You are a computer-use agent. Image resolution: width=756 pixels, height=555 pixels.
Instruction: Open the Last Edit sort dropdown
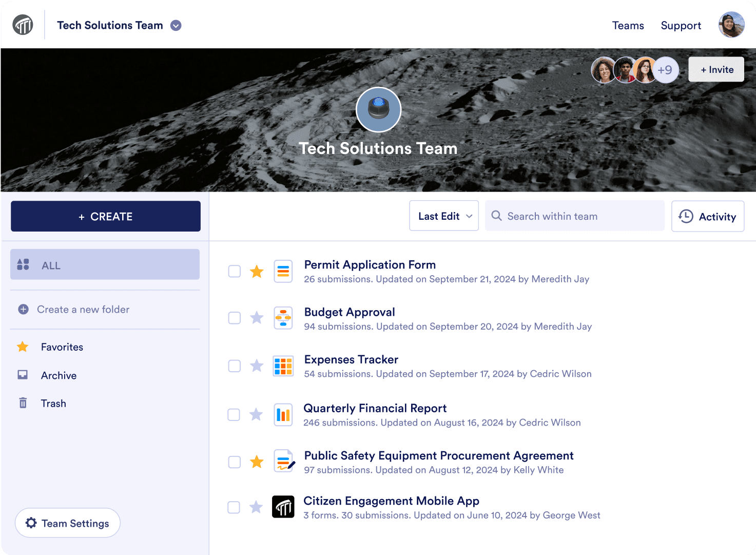[x=444, y=216]
